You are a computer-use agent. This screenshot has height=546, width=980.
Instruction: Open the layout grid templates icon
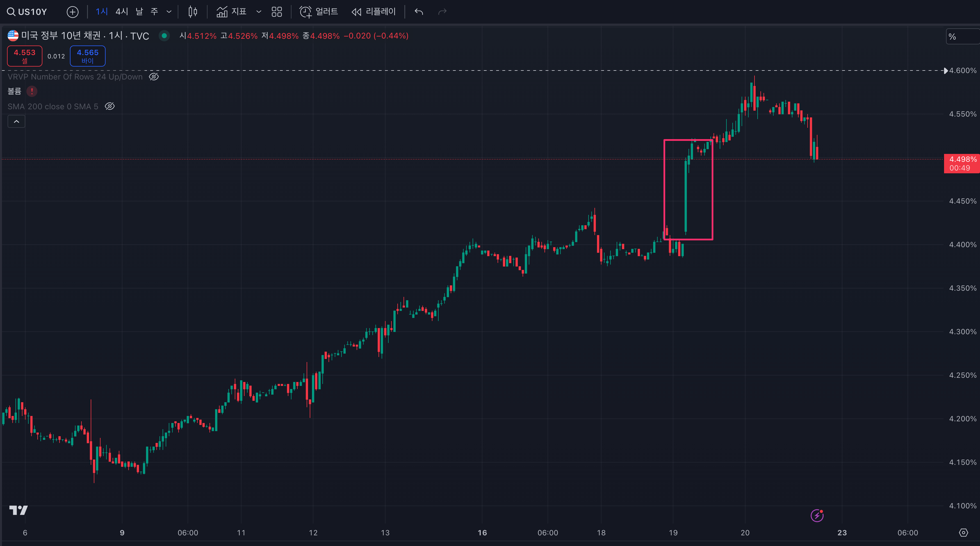coord(277,12)
